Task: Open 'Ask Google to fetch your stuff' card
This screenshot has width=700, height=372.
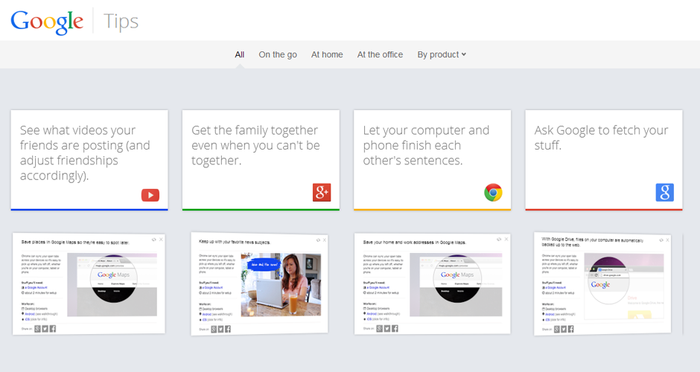Action: pyautogui.click(x=604, y=160)
